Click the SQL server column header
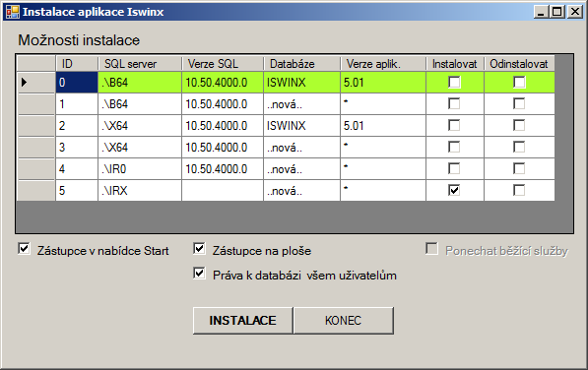Screen dimensions: 588x370 [140, 64]
